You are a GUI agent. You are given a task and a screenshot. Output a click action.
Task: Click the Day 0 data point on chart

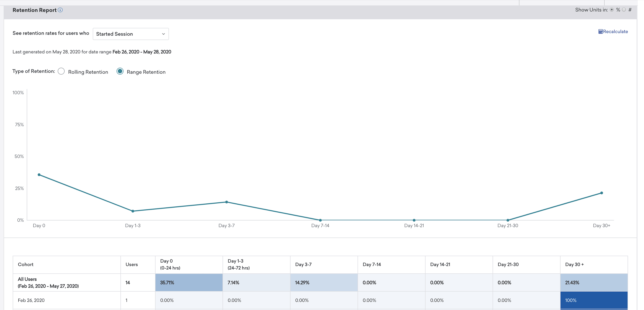39,175
